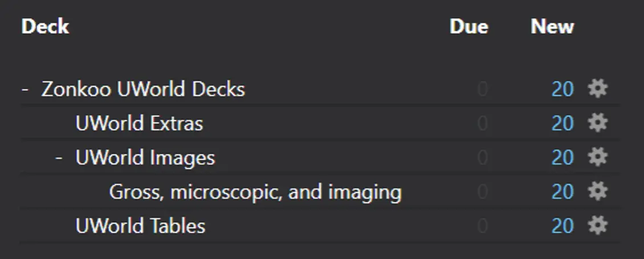Open the Zonkoo UWorld Decks deck
The height and width of the screenshot is (259, 644).
click(x=143, y=89)
